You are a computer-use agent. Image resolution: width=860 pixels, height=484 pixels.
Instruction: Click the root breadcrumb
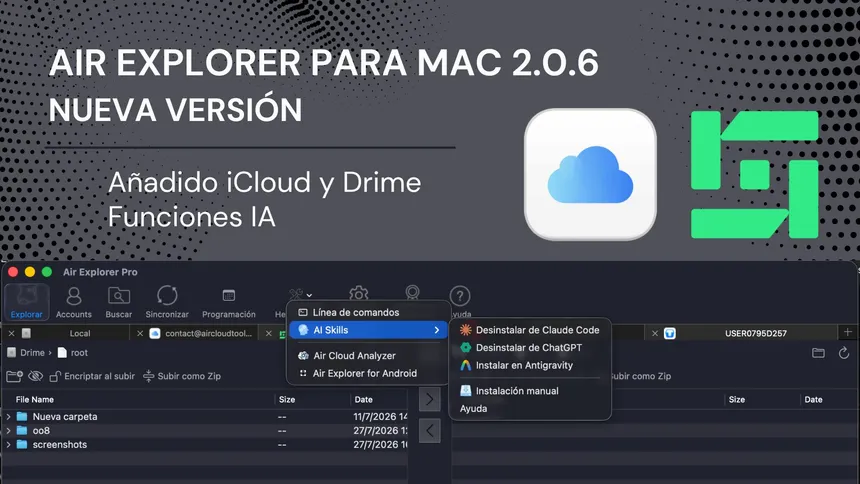pos(79,353)
